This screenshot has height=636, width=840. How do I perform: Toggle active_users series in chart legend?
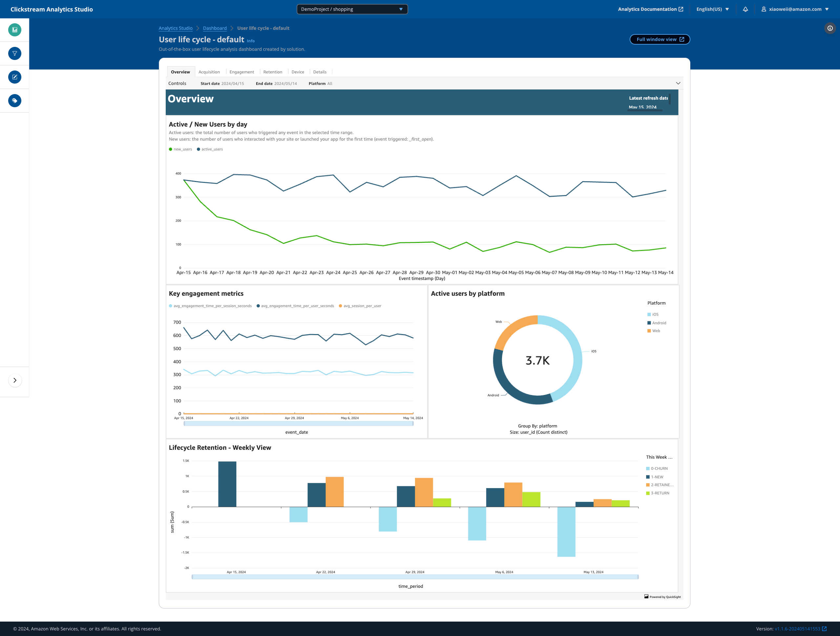point(210,149)
